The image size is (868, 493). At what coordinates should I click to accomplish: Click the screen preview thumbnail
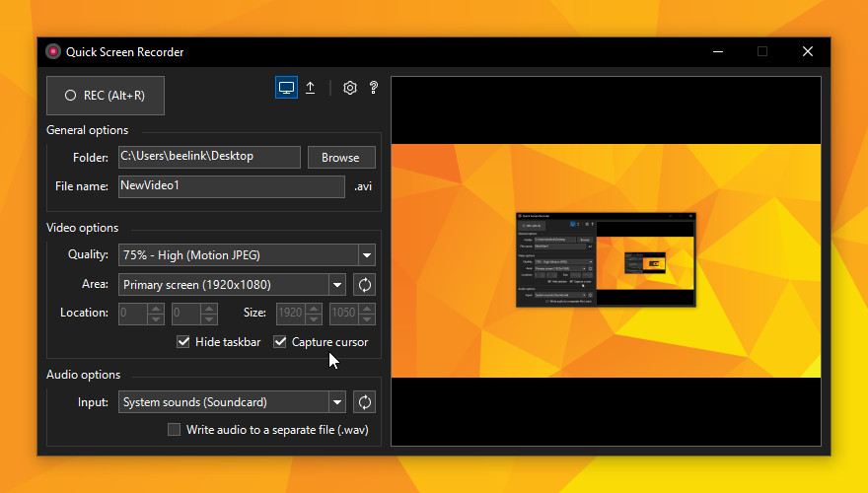[607, 261]
